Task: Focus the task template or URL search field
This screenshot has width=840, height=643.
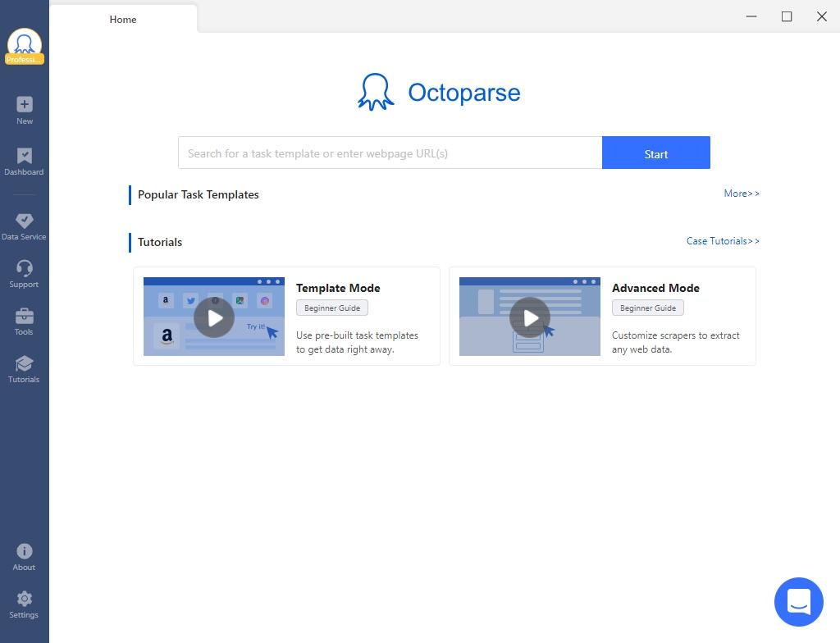Action: click(x=390, y=153)
